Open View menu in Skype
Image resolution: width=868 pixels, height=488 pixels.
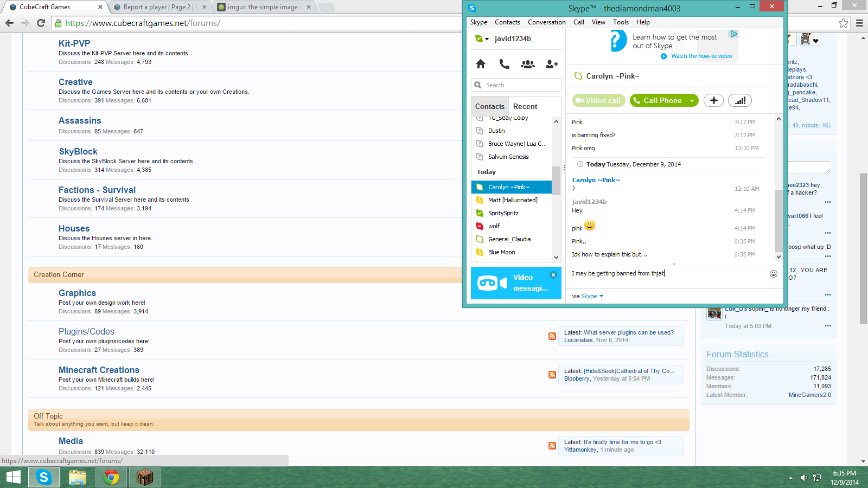(x=598, y=22)
